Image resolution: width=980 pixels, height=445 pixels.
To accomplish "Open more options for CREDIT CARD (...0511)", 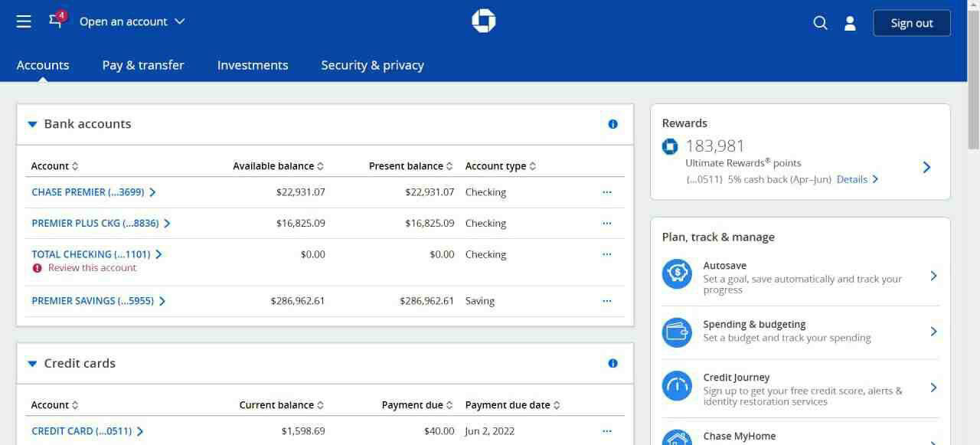I will click(x=607, y=431).
